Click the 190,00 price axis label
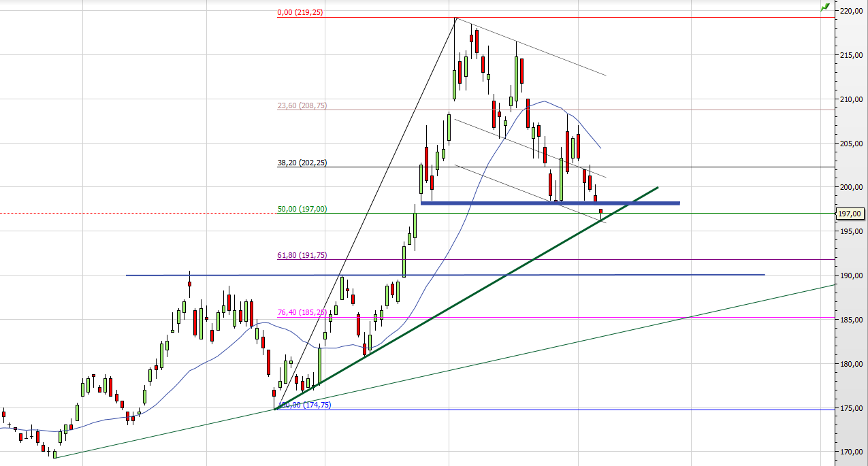868x466 pixels. 852,276
